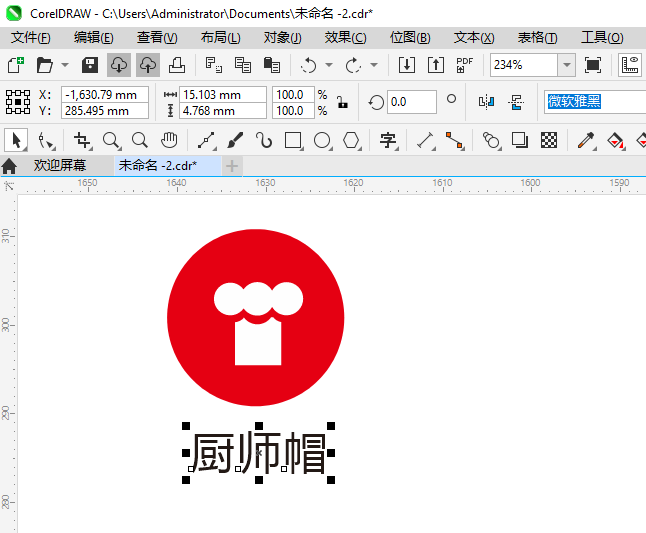Select the Connector tool
This screenshot has height=533, width=646.
point(454,140)
